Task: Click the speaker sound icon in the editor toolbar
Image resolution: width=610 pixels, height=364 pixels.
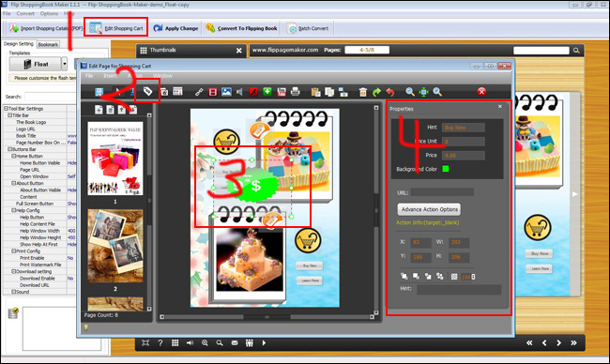Action: coord(239,92)
